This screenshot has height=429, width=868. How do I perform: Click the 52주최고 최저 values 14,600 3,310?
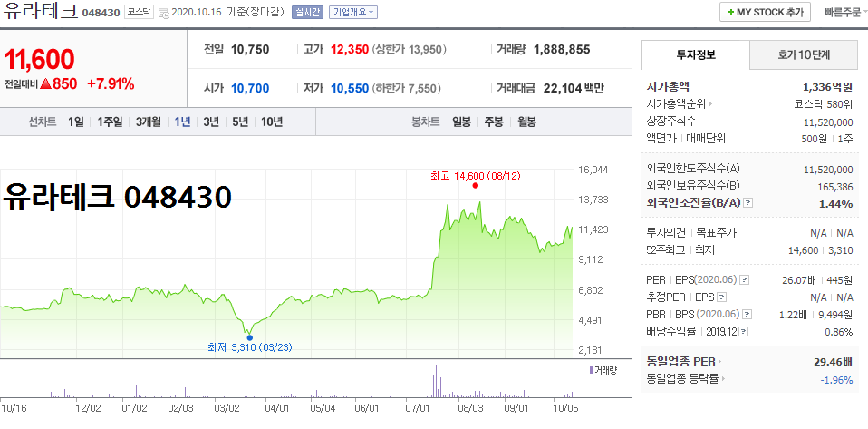[820, 250]
